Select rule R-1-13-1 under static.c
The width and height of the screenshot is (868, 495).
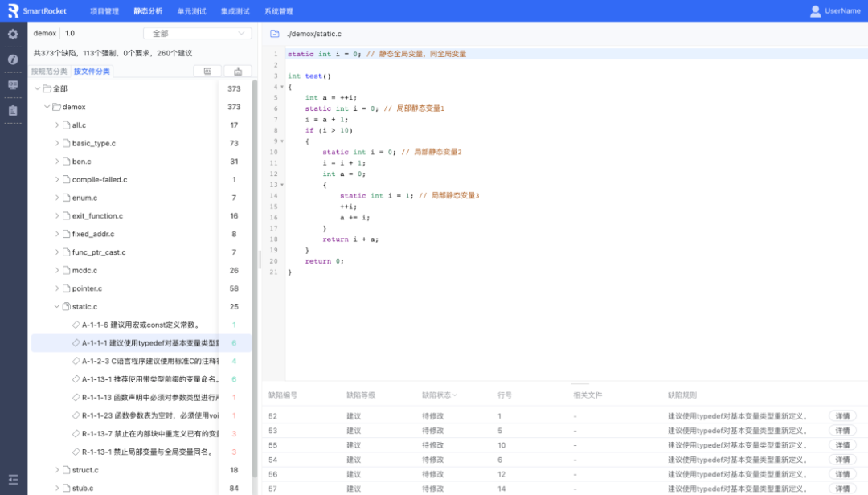point(146,452)
